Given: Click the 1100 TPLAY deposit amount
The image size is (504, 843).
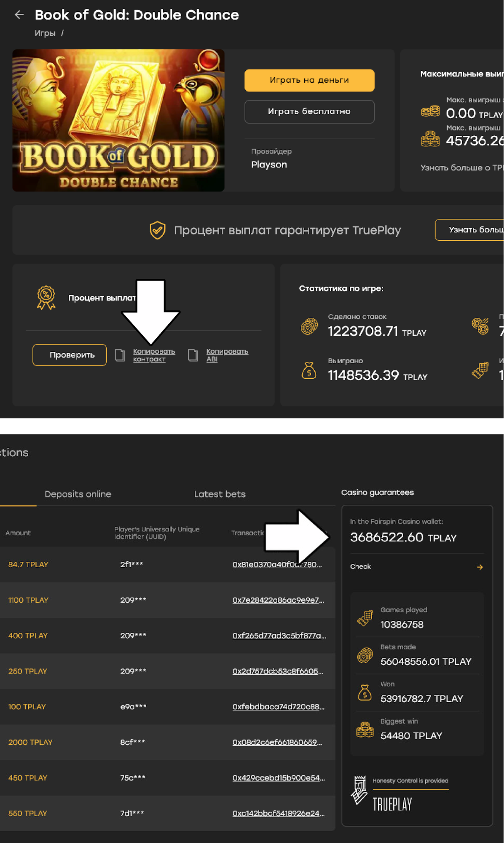Looking at the screenshot, I should coord(28,600).
